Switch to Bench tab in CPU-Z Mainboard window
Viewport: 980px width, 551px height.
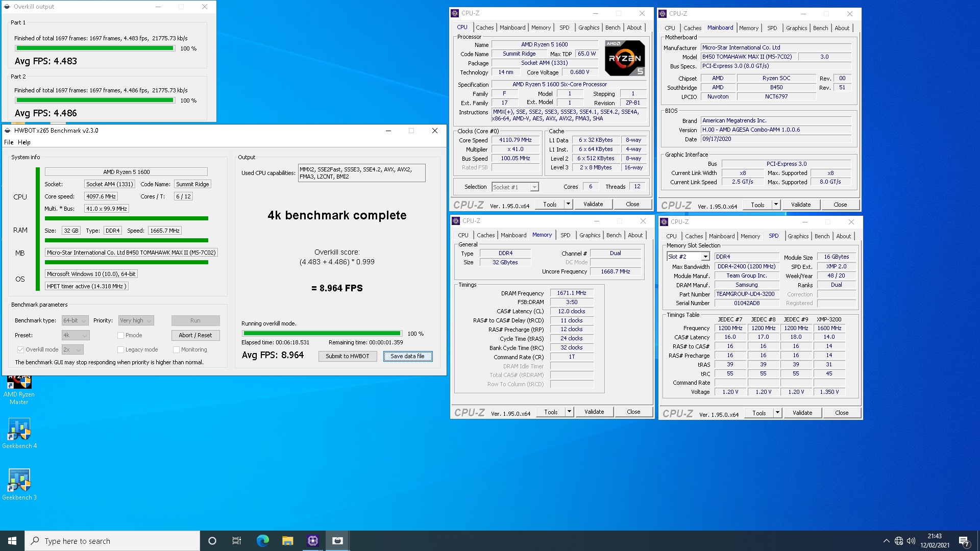820,28
